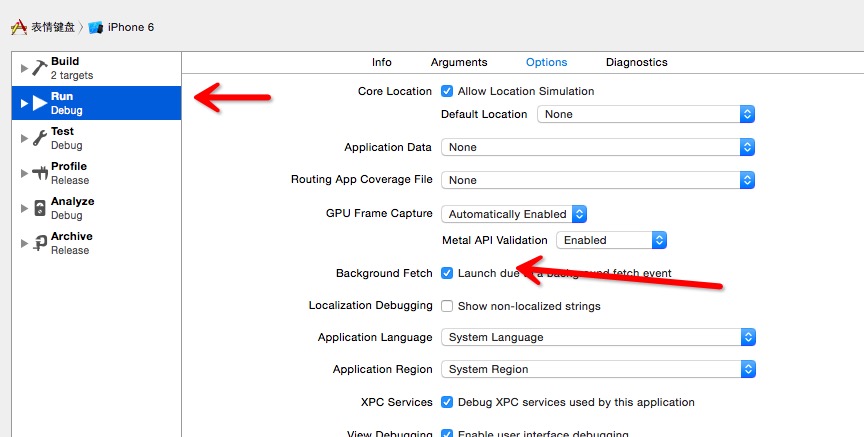Expand the Build action disclosure triangle

(x=24, y=68)
